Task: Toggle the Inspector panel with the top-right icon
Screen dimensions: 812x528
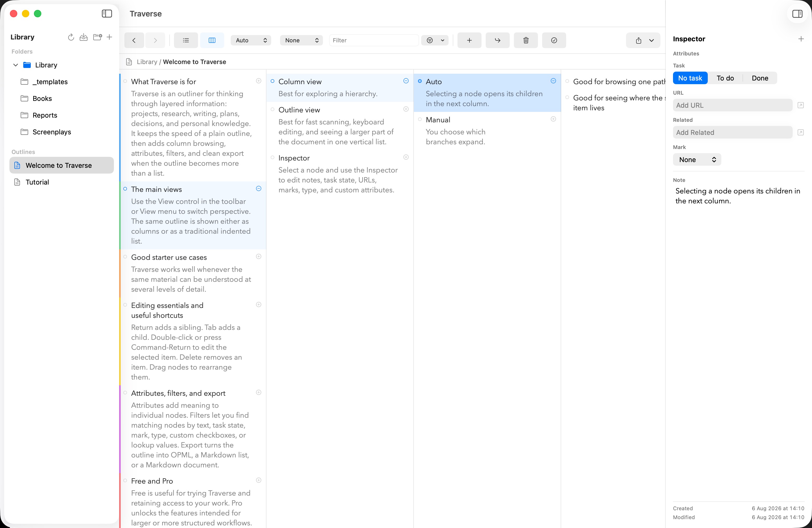Action: pyautogui.click(x=797, y=14)
